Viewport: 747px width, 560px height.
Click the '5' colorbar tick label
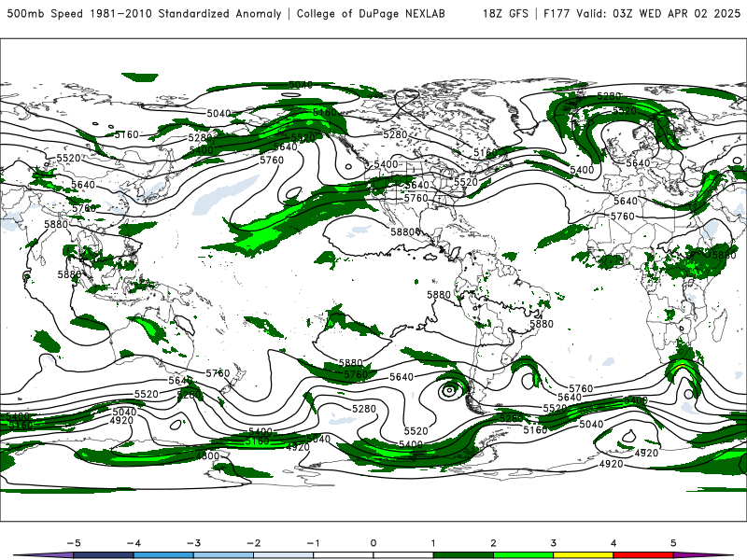(x=673, y=543)
